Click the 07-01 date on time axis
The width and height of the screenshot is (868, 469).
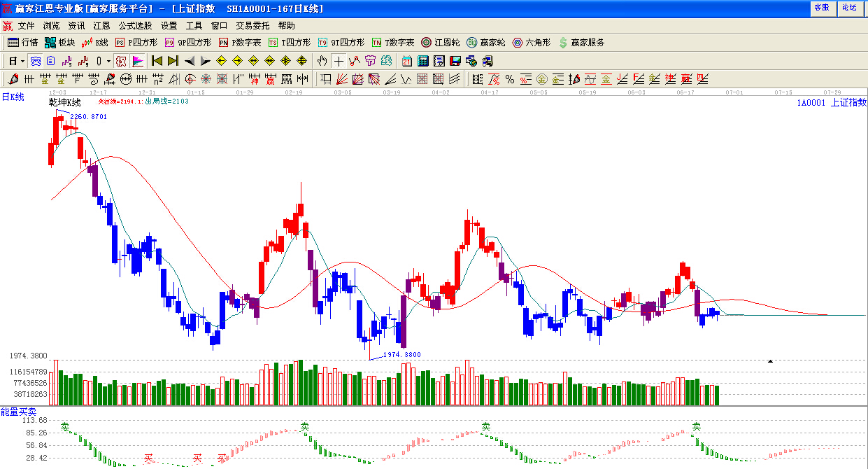(734, 92)
